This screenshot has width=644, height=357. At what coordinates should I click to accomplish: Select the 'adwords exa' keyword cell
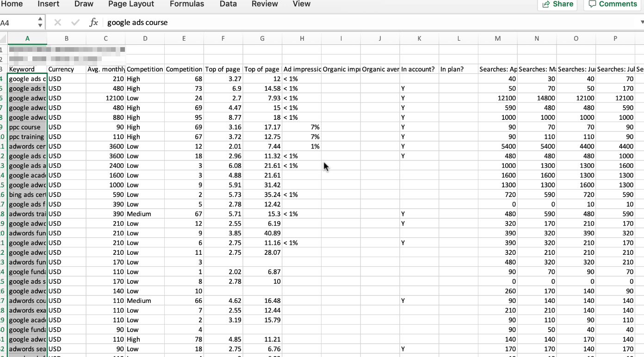pyautogui.click(x=27, y=310)
